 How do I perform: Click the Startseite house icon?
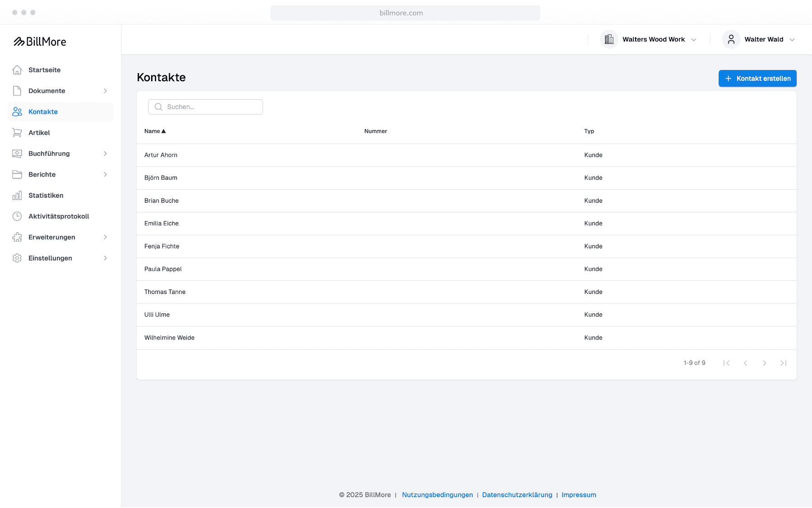click(x=17, y=70)
